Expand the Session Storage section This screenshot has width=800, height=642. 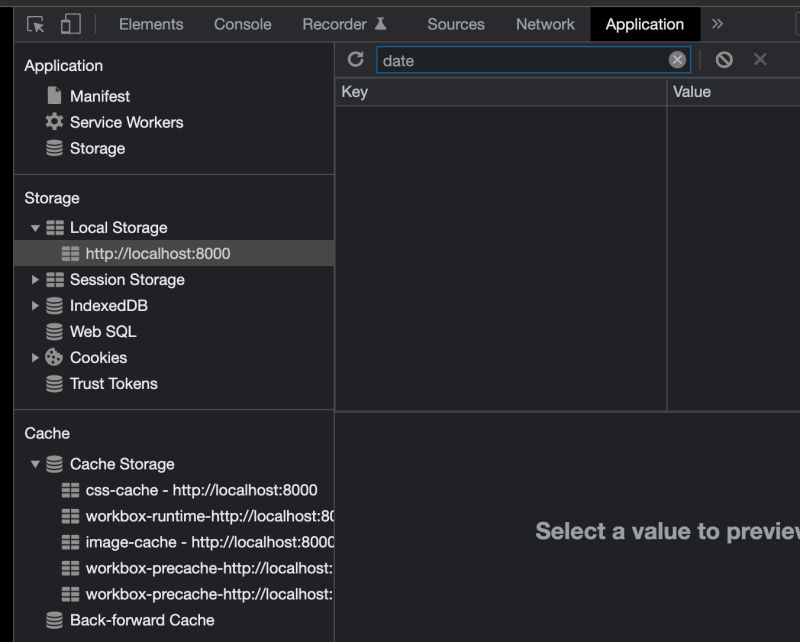[x=36, y=279]
